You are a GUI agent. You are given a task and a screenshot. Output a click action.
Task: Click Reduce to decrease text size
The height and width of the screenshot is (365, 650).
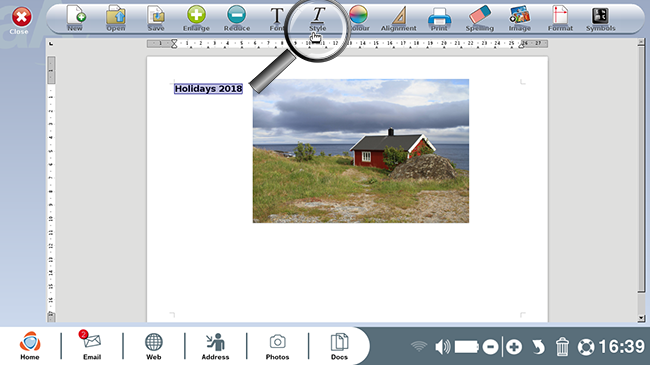(x=237, y=19)
